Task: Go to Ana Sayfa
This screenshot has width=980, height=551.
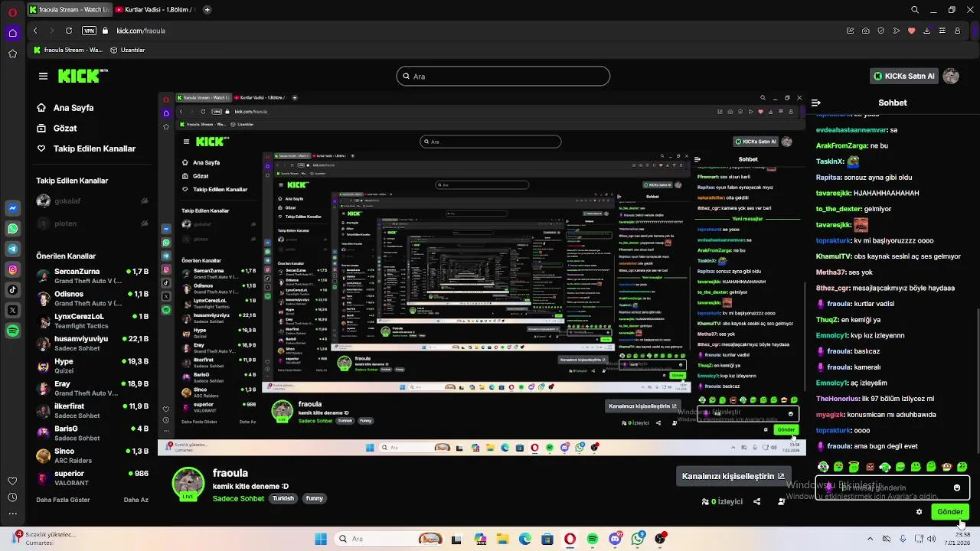Action: 65,108
